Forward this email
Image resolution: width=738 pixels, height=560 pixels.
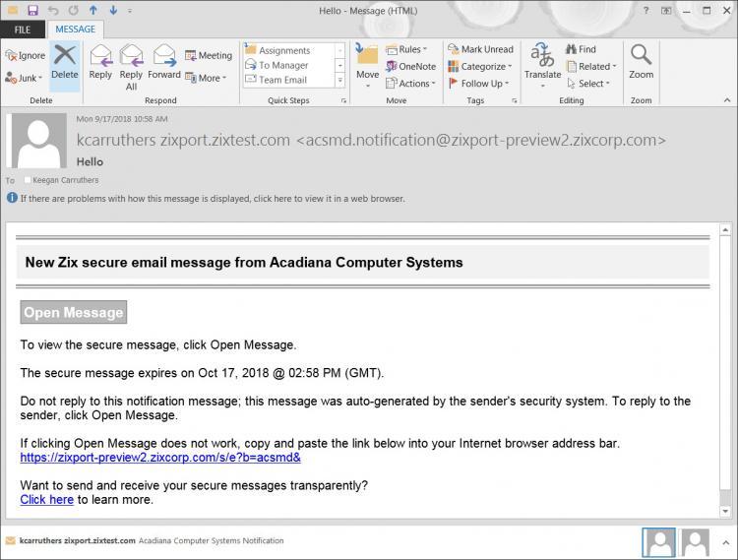163,63
